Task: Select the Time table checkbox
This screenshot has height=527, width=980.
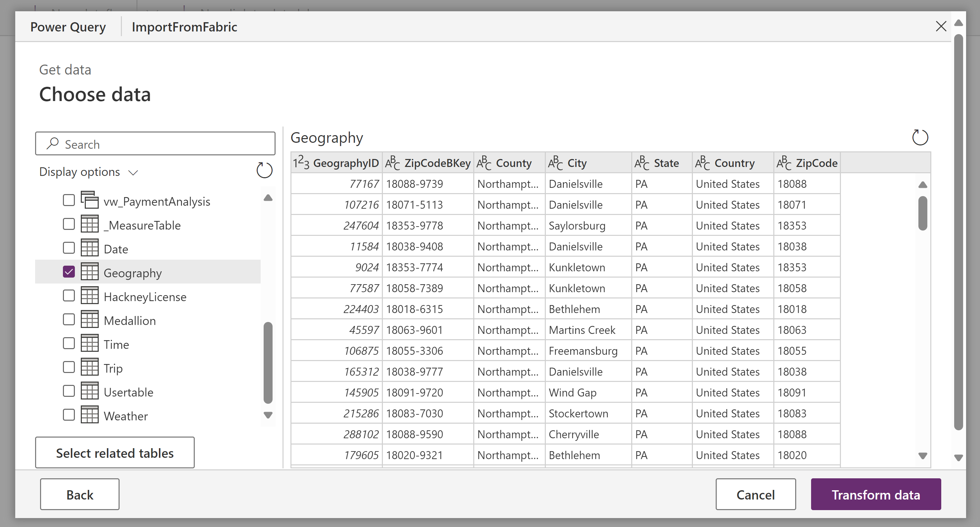Action: (x=69, y=343)
